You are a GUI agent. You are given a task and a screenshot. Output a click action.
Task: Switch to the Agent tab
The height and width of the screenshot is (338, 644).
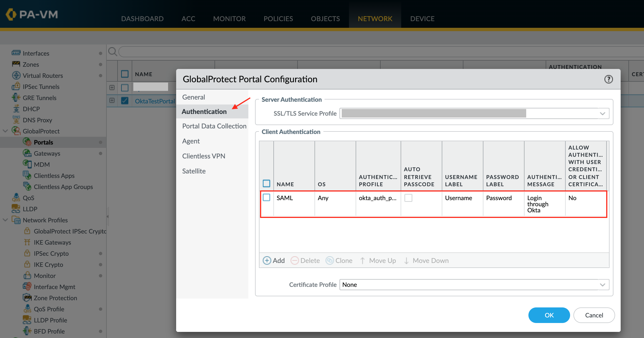tap(191, 141)
